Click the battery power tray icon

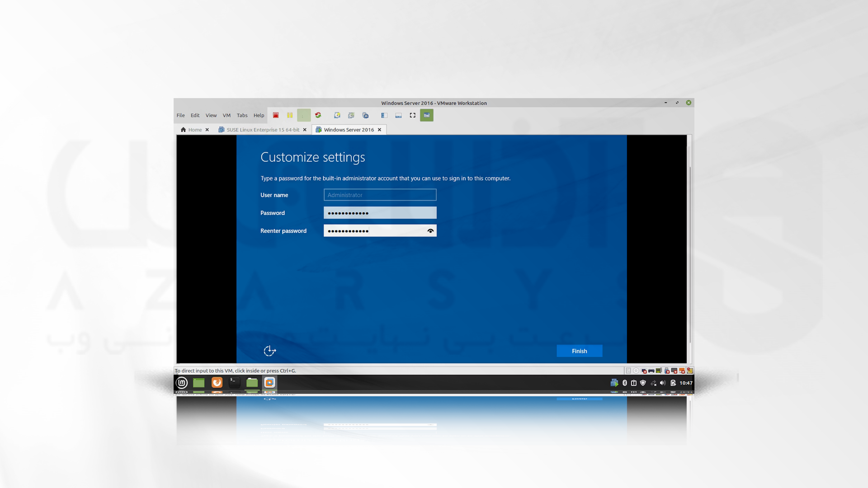[x=673, y=383]
